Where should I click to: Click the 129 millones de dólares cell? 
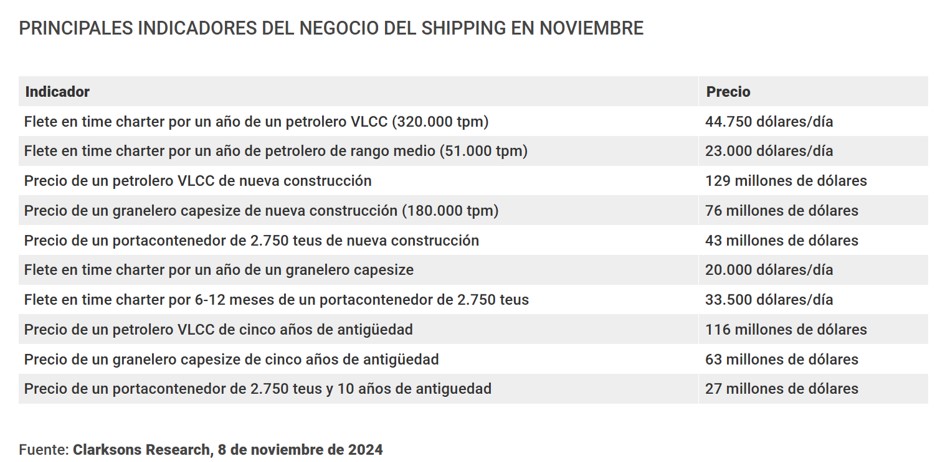(786, 181)
